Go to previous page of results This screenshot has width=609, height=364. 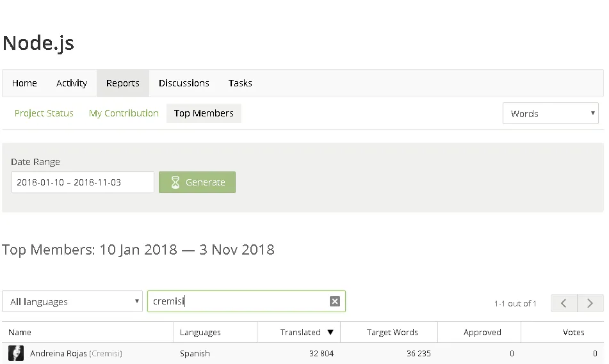(x=564, y=303)
